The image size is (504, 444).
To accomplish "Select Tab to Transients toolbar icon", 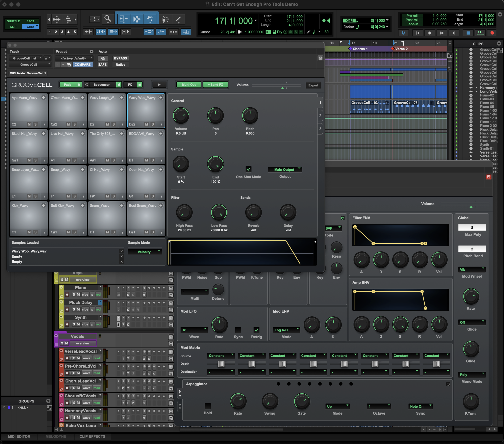I will click(x=88, y=32).
